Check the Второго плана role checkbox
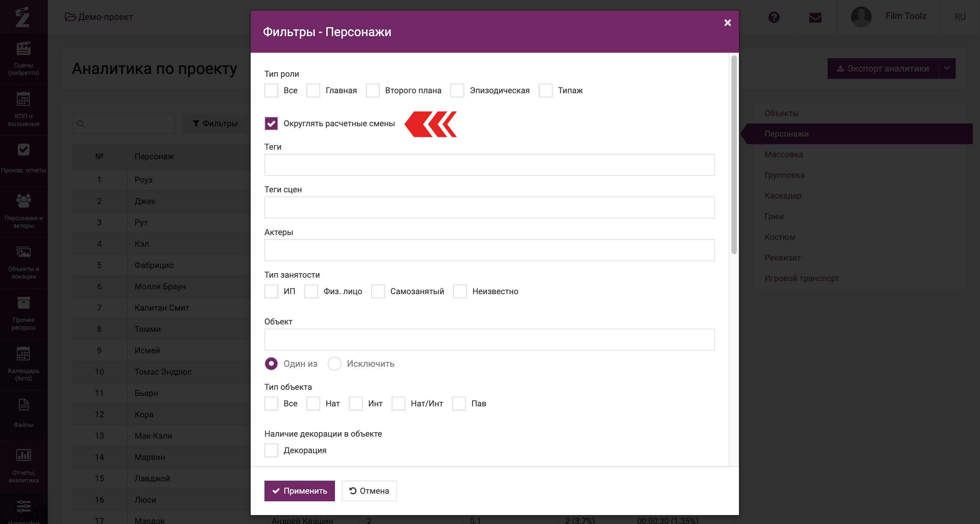 (372, 90)
